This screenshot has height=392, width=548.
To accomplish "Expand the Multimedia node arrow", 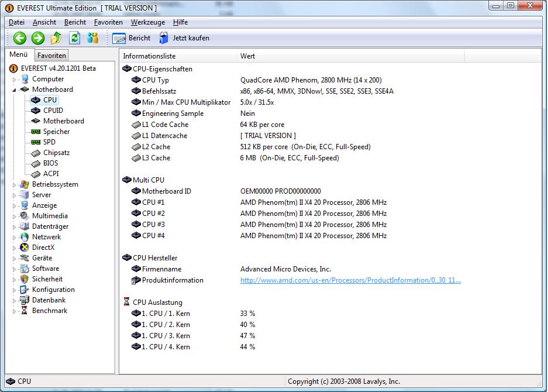I will [15, 216].
